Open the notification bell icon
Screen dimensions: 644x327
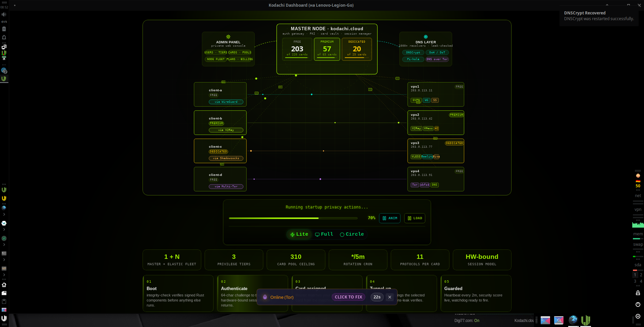coord(4,37)
